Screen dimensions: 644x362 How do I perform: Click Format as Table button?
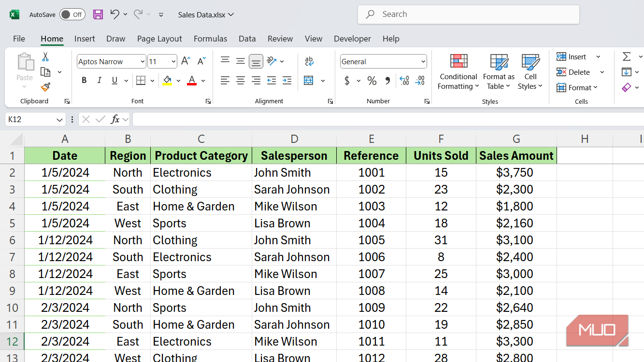pyautogui.click(x=499, y=72)
